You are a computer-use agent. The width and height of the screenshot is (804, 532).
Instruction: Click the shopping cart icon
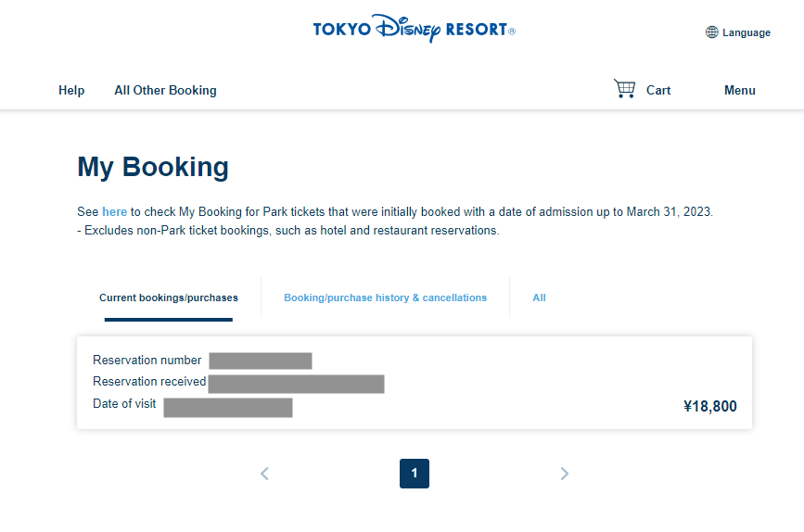coord(624,89)
